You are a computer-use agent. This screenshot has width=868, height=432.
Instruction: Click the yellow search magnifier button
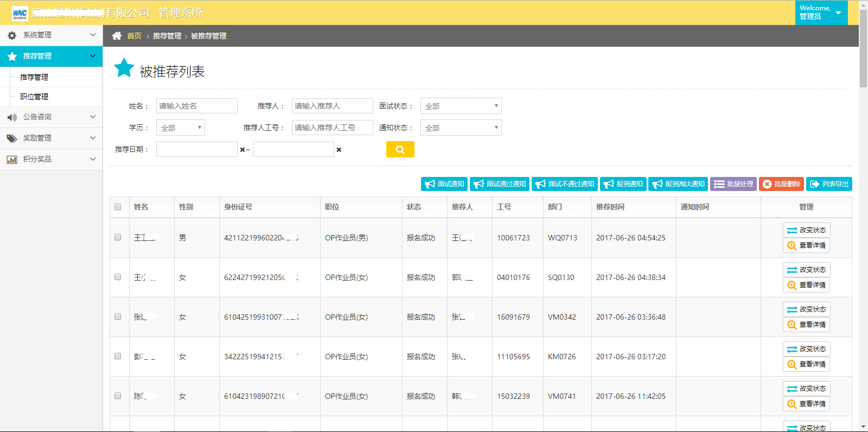[400, 149]
